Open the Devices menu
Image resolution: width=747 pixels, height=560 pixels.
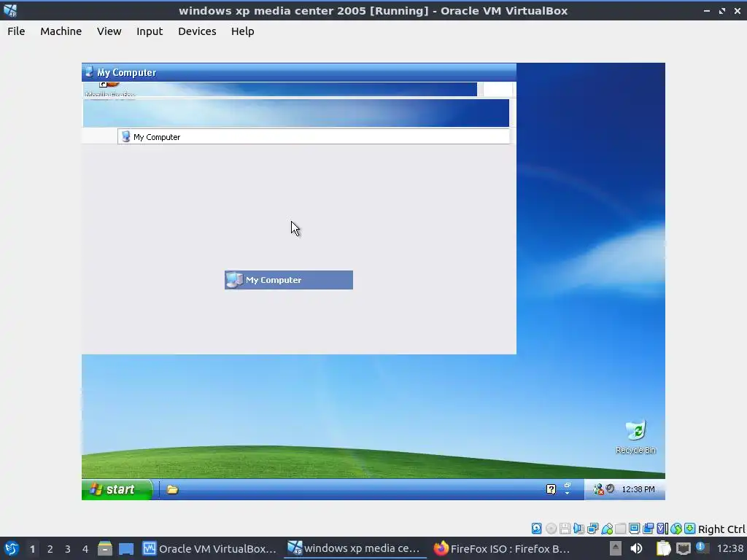point(197,31)
